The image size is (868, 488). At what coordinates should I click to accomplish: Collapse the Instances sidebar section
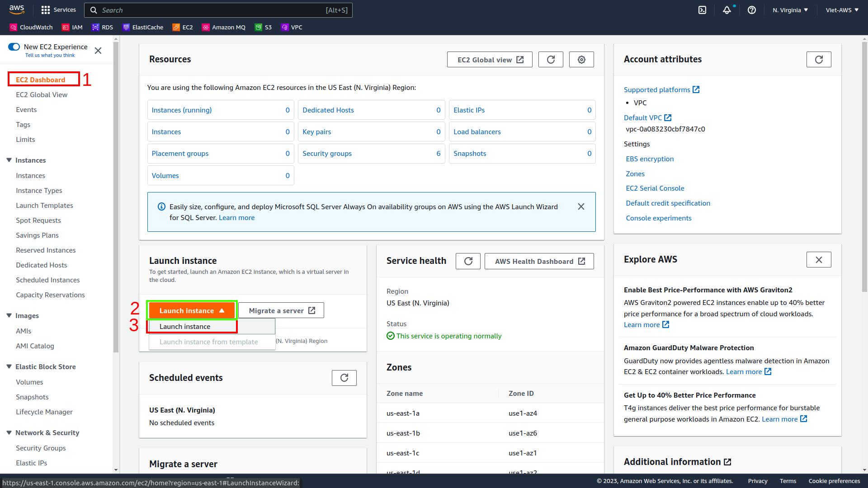tap(9, 160)
